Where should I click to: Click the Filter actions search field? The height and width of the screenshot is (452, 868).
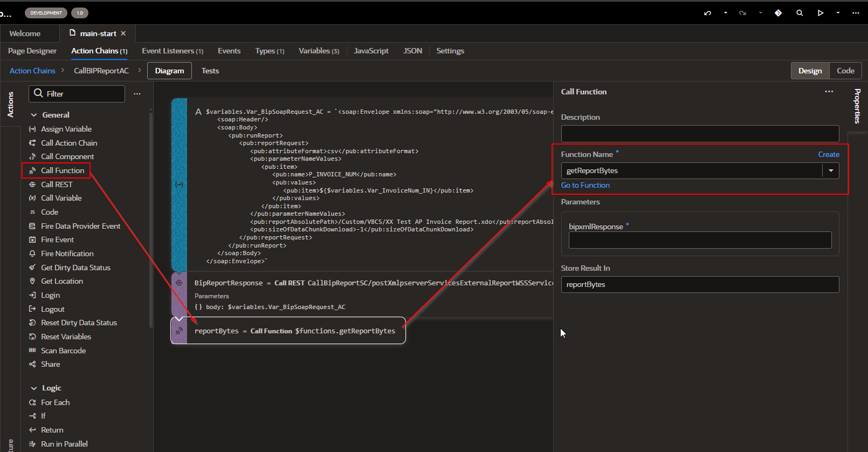[x=77, y=94]
